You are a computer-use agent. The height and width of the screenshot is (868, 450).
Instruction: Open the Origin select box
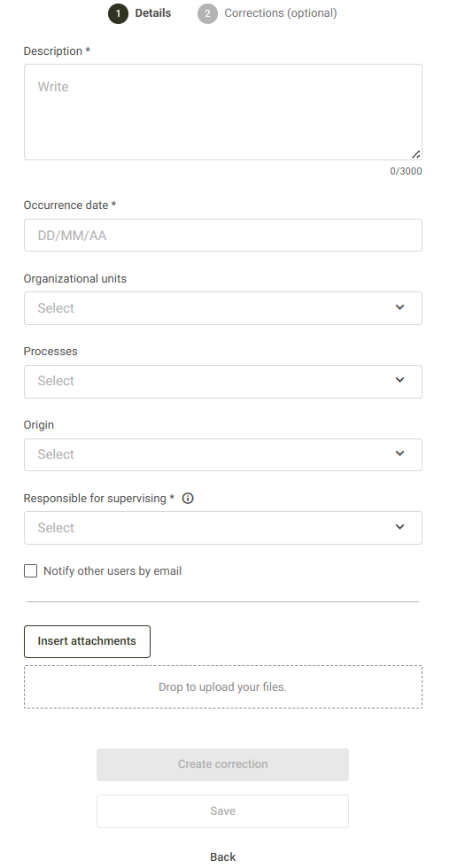(x=223, y=454)
